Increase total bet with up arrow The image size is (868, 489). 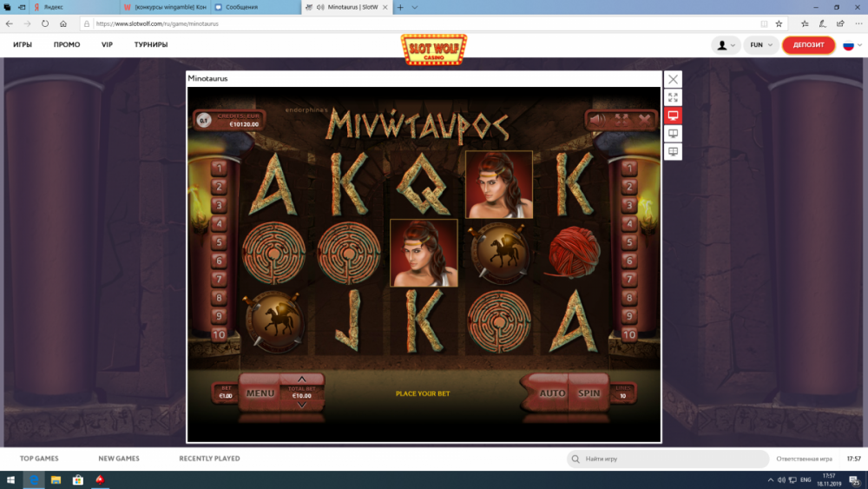pyautogui.click(x=301, y=380)
